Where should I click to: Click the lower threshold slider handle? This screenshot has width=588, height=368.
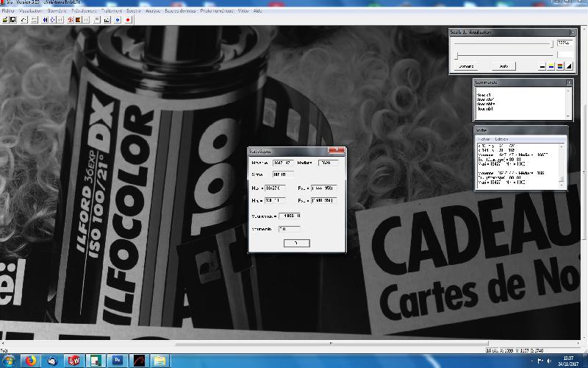456,56
